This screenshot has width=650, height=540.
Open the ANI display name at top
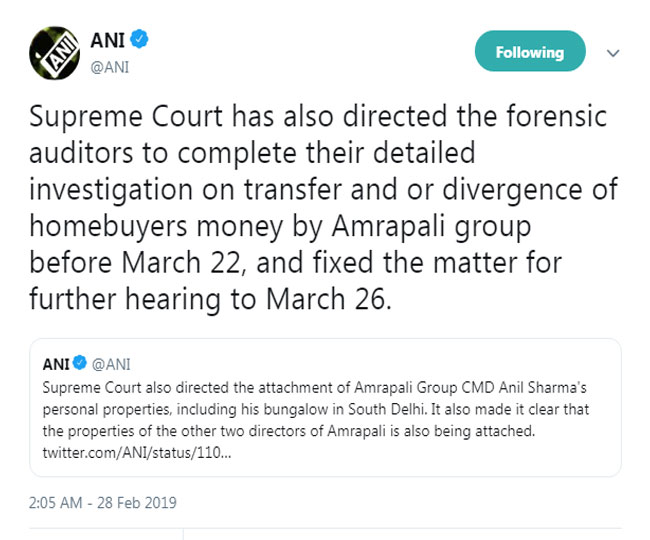(x=107, y=40)
